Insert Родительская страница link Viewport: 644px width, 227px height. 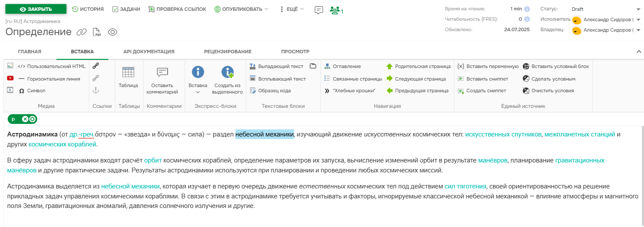pos(418,66)
